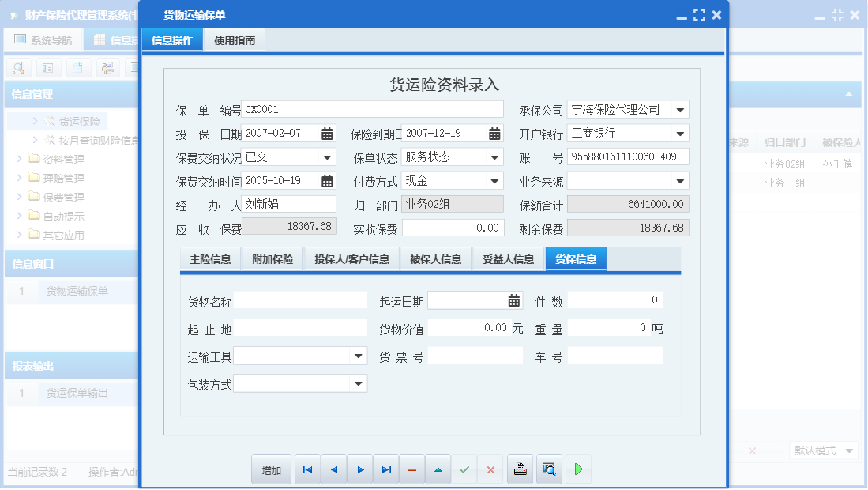This screenshot has width=868, height=490.
Task: Open the 投保日期 calendar picker
Action: [327, 134]
